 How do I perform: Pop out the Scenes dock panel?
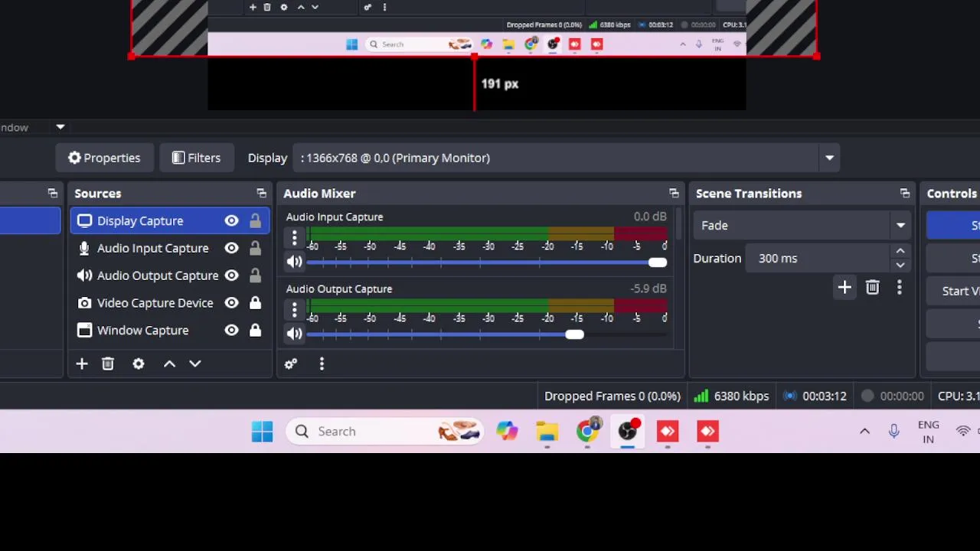[53, 194]
